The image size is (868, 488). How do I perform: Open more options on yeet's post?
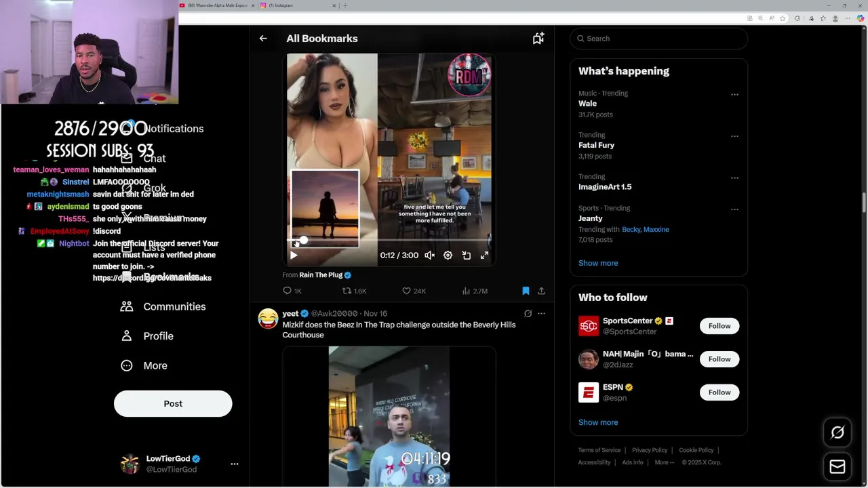[x=541, y=314]
